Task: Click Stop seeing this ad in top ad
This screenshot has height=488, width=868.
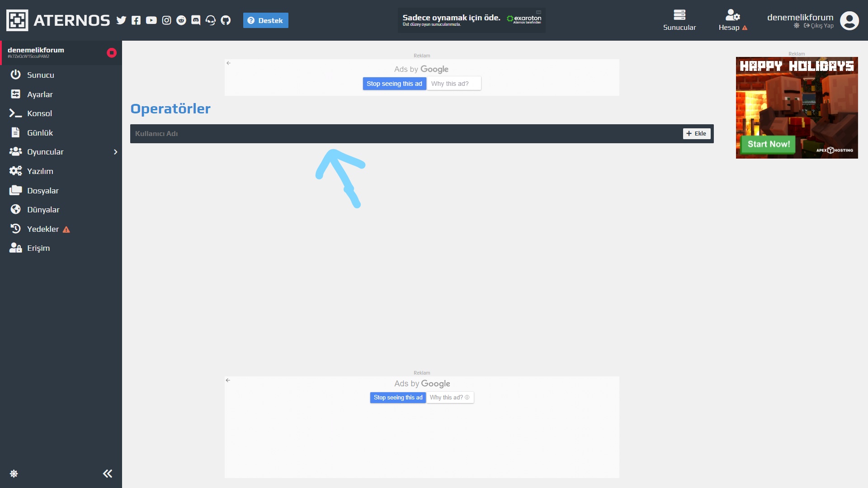Action: coord(394,84)
